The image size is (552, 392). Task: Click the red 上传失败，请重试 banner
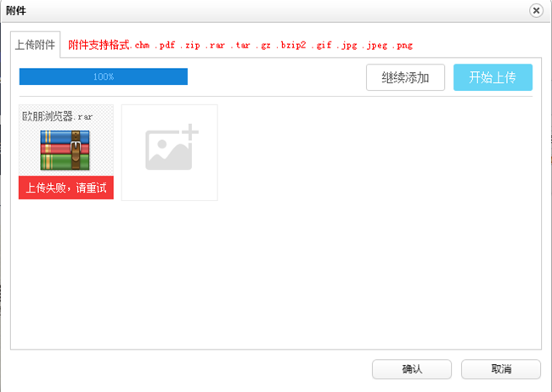tap(65, 188)
